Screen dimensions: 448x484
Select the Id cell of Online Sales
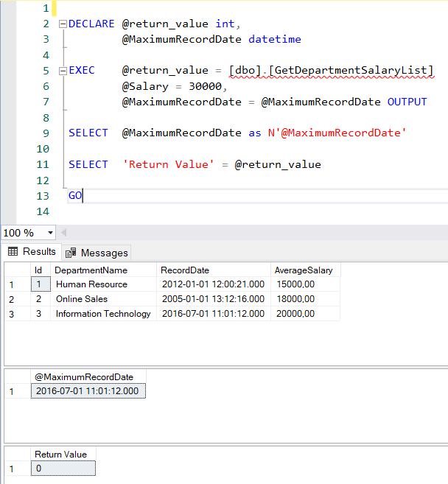[x=41, y=299]
